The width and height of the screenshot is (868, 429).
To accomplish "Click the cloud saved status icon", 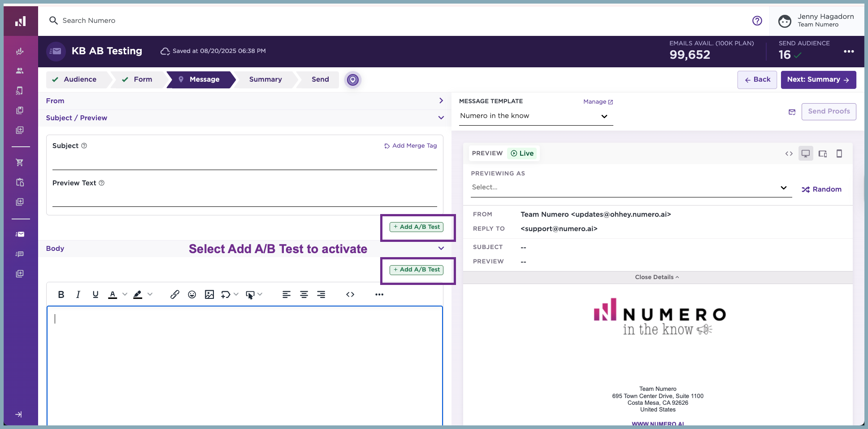I will [165, 51].
